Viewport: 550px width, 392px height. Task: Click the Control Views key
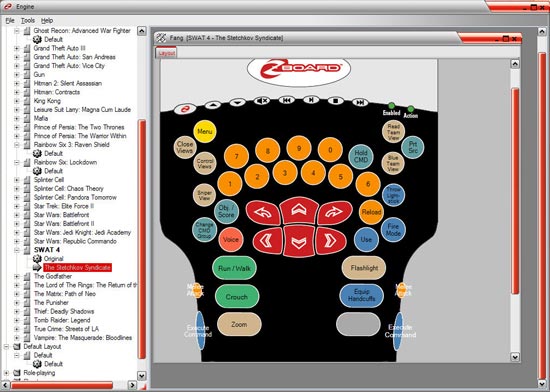pyautogui.click(x=204, y=164)
